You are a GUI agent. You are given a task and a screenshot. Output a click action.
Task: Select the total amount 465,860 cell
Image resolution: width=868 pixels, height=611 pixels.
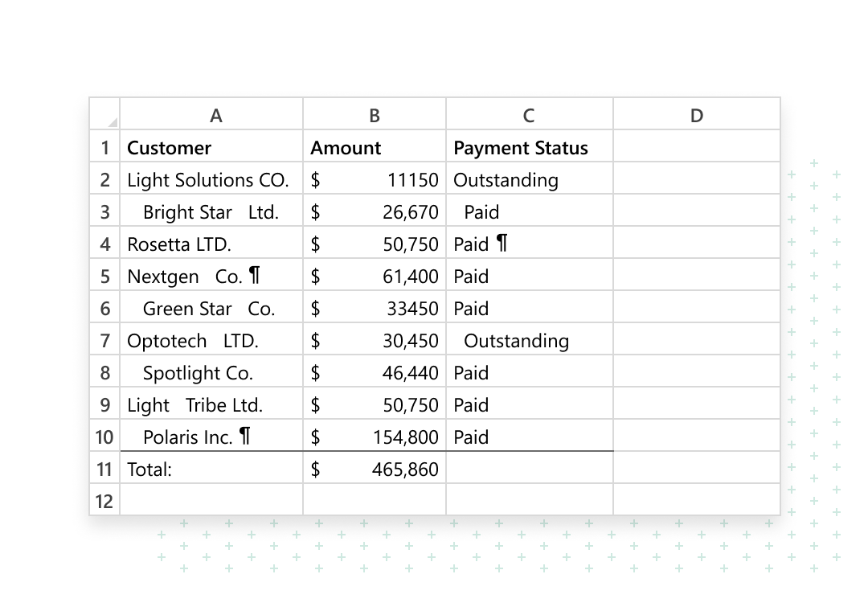coord(375,470)
